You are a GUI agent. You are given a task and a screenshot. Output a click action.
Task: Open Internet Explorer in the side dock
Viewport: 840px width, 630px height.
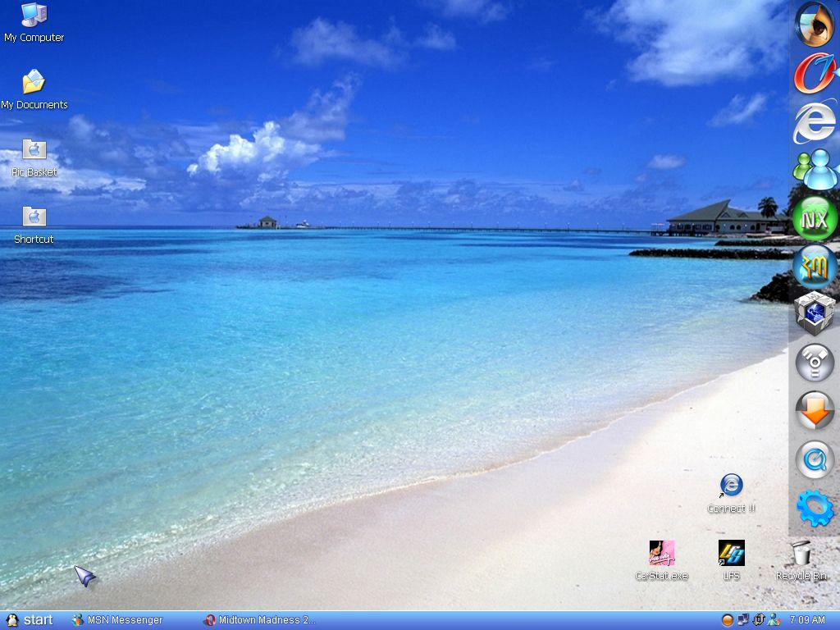point(814,122)
